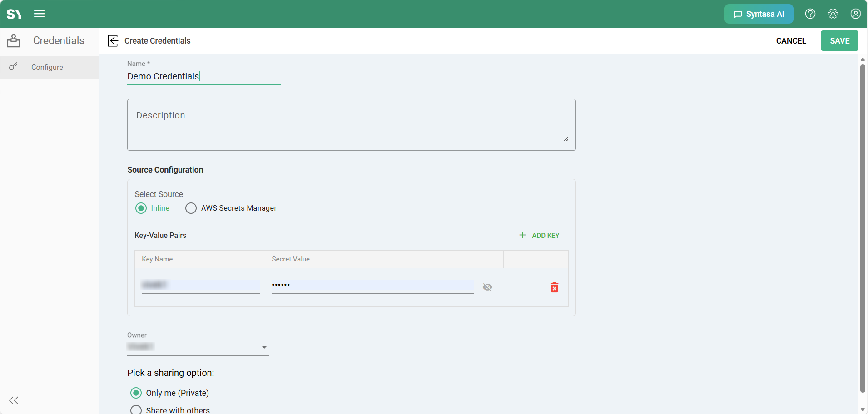Click the Credentials module icon
868x414 pixels.
[x=14, y=41]
